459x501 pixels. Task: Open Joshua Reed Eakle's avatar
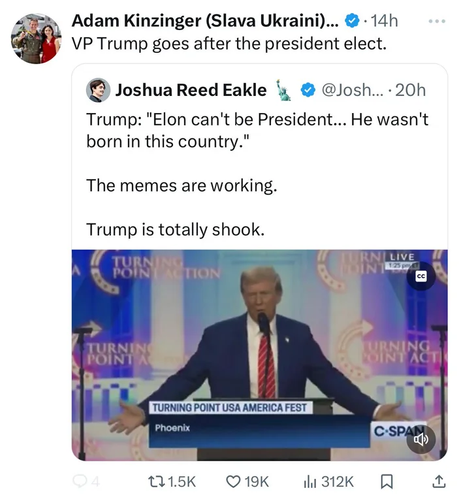(98, 90)
